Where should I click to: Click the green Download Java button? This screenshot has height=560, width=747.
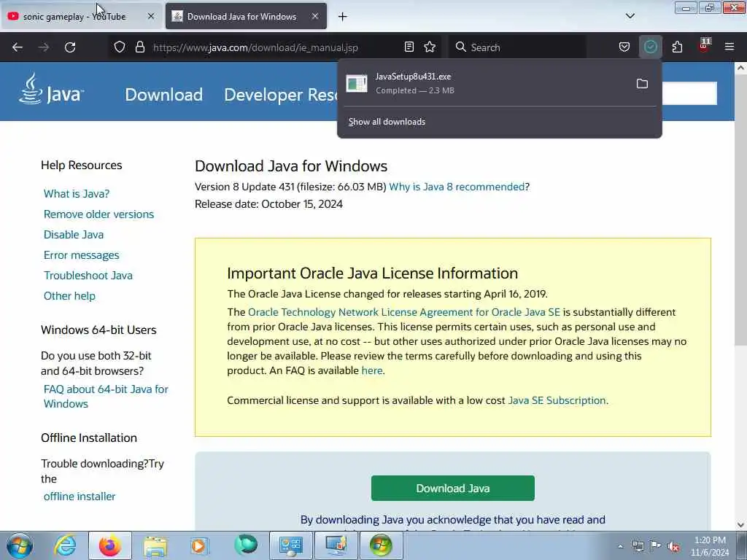(452, 488)
